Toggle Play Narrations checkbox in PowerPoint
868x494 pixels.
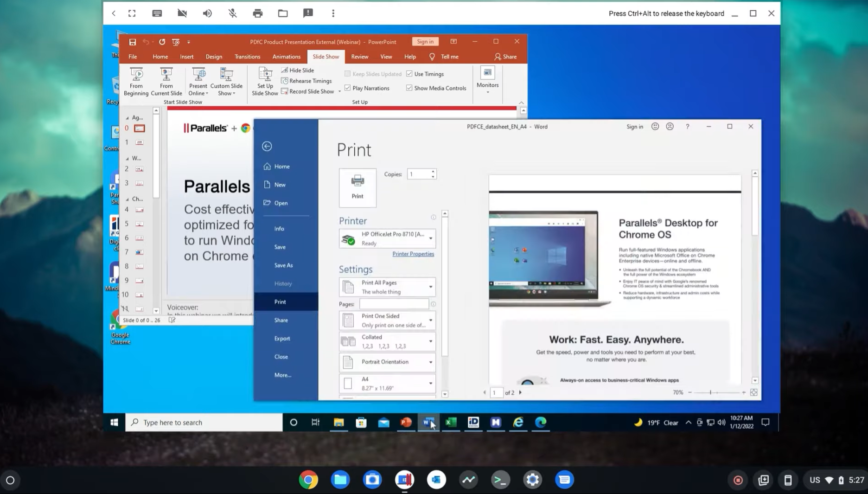(347, 88)
